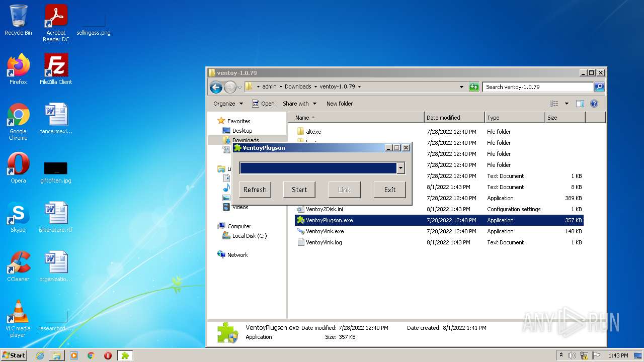Select the isliterature.rtf desktop file
Screen dimensions: 644x362
point(56,217)
